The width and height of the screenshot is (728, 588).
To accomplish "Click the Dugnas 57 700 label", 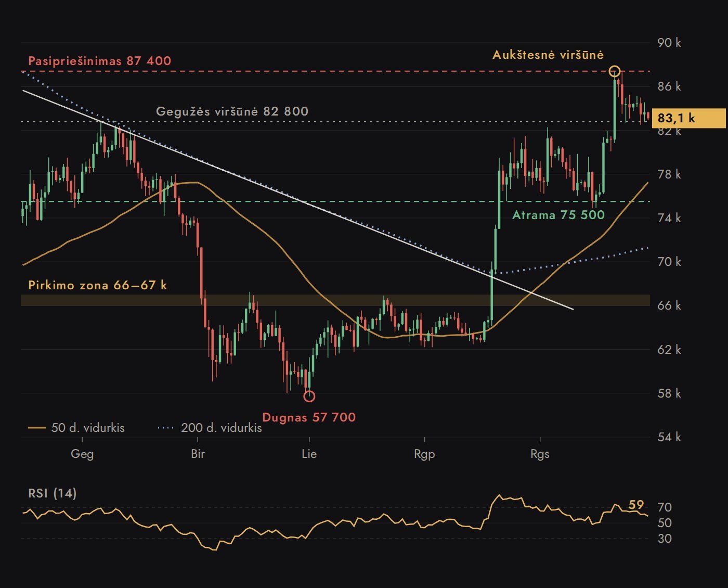I will point(309,417).
